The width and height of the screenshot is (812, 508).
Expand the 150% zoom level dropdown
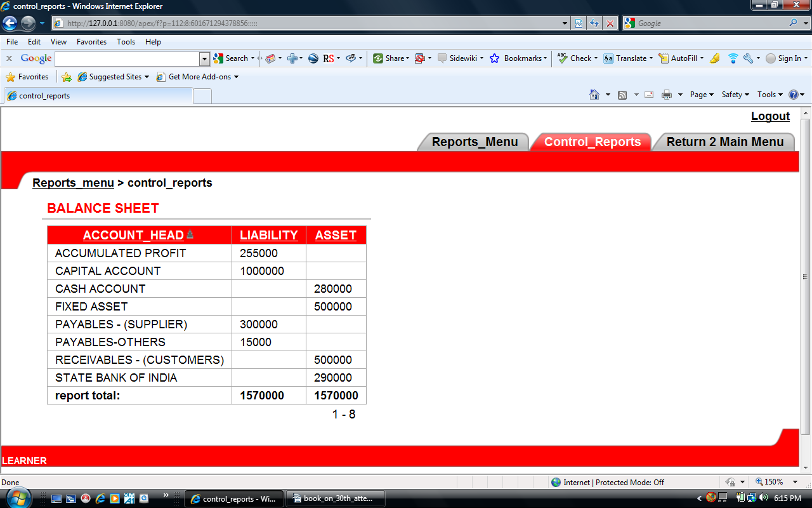pos(795,483)
